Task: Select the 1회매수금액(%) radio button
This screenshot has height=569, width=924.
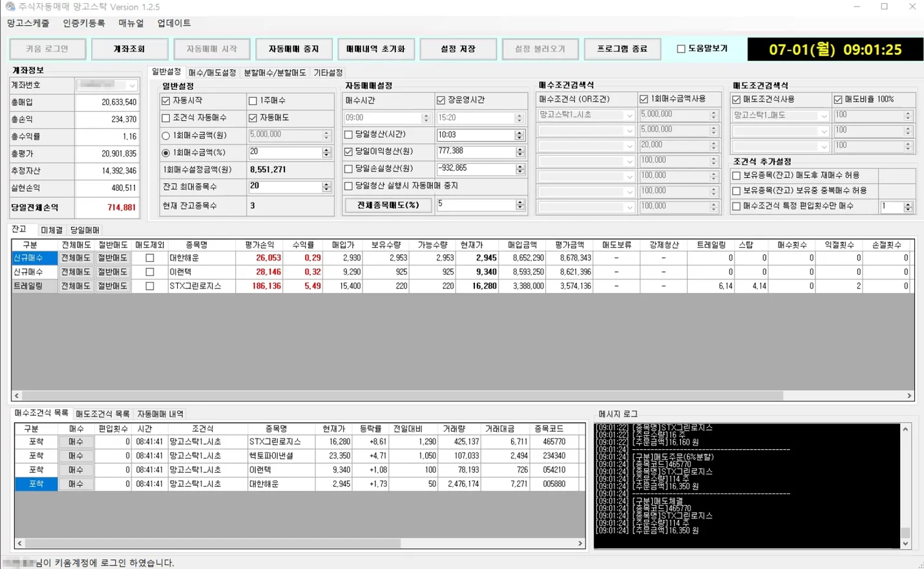Action: pyautogui.click(x=166, y=153)
